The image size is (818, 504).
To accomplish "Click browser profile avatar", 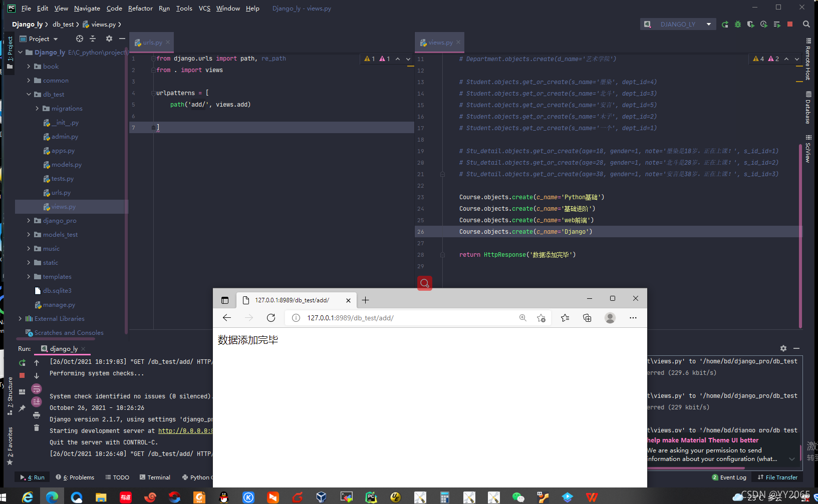I will point(610,318).
